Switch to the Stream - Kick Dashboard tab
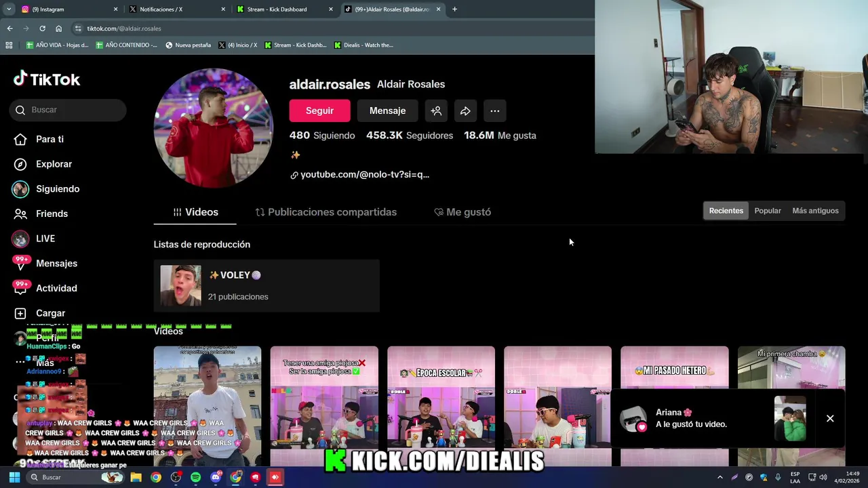This screenshot has width=868, height=488. coord(285,9)
